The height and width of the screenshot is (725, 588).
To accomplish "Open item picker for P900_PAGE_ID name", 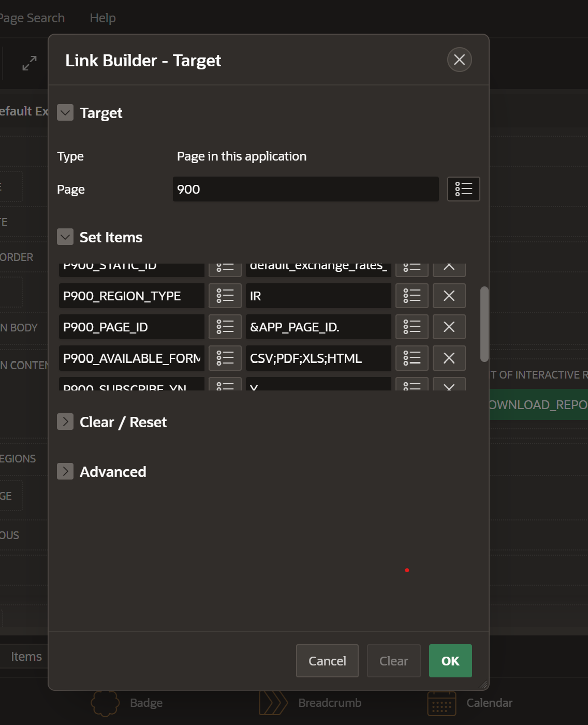I will point(225,327).
